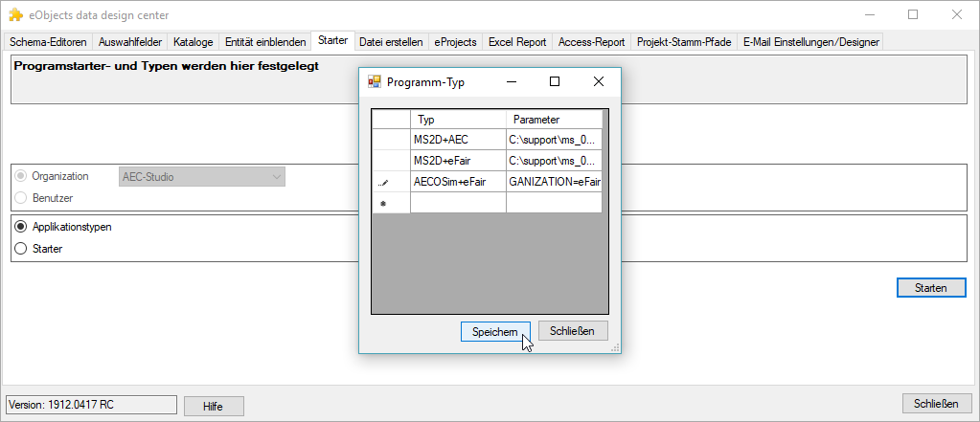Minimize the Programm-Typ dialog
The image size is (980, 422).
tap(512, 81)
